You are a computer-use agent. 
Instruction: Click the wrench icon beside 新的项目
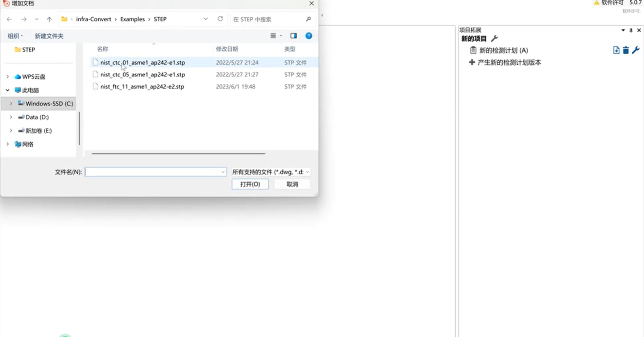pyautogui.click(x=494, y=38)
